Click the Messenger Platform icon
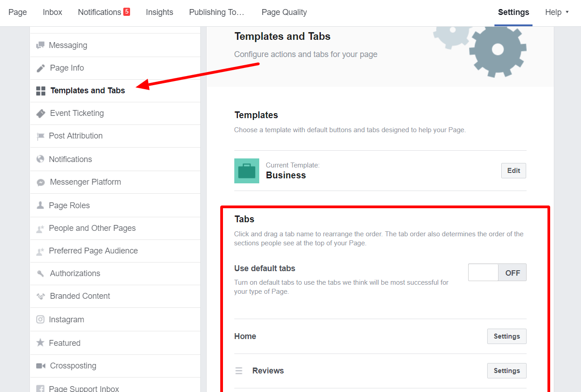This screenshot has width=581, height=392. pos(41,182)
